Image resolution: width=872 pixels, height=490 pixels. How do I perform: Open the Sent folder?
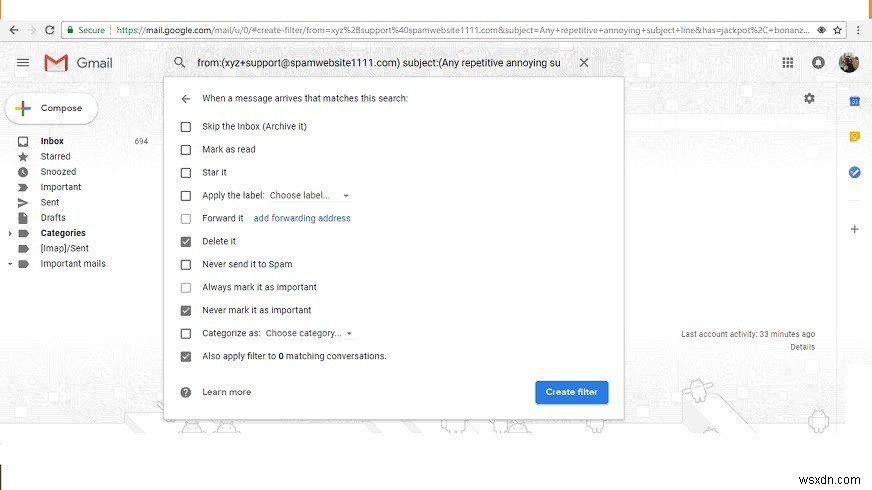click(x=49, y=202)
